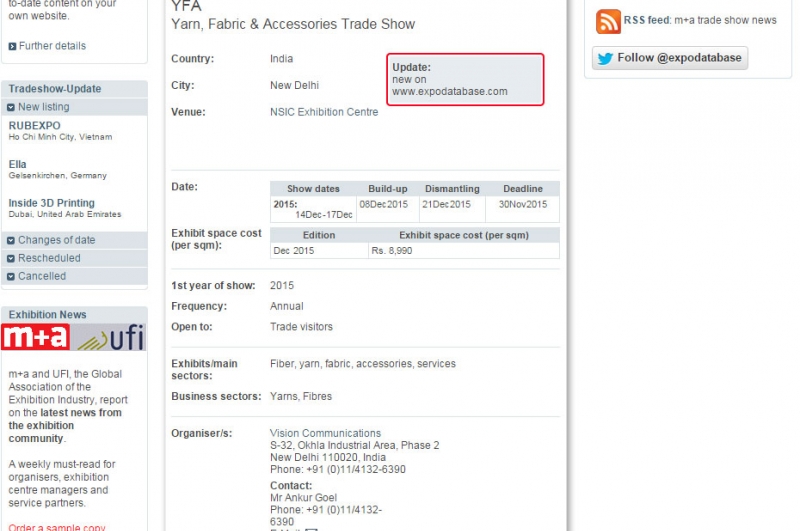Expand the Rescheduled section
The width and height of the screenshot is (800, 531).
[49, 258]
